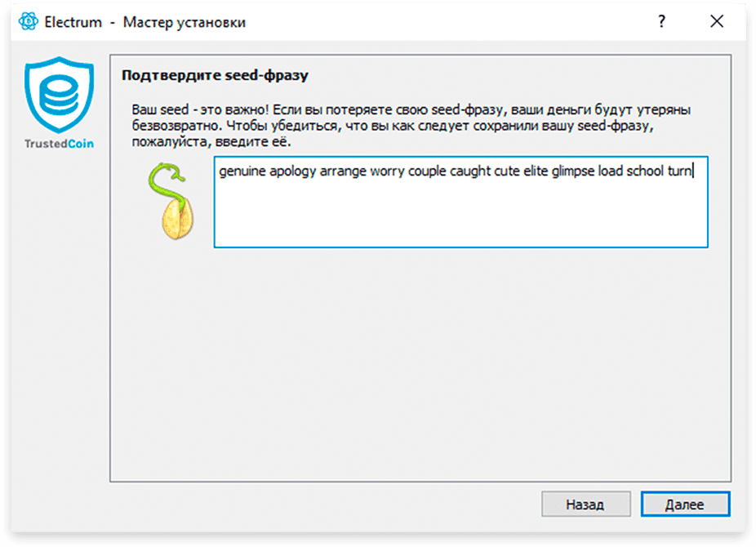Click the seed warning paragraph text
The width and height of the screenshot is (756, 547).
(x=411, y=125)
